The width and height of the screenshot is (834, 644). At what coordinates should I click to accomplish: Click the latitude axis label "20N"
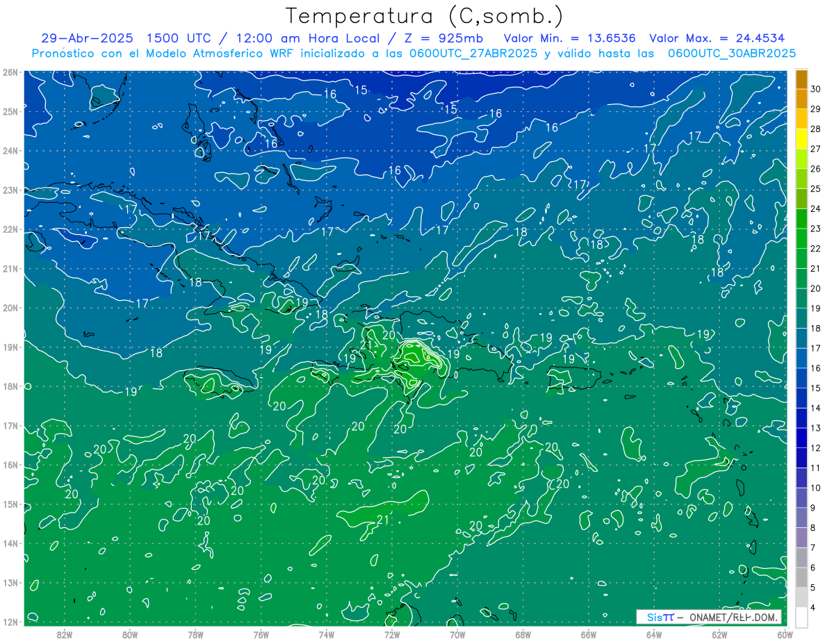(10, 308)
